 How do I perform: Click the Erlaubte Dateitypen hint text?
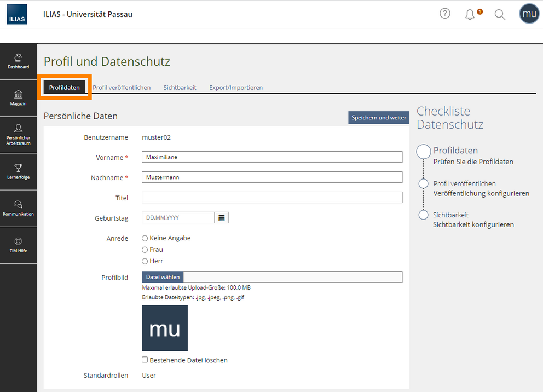(x=193, y=297)
